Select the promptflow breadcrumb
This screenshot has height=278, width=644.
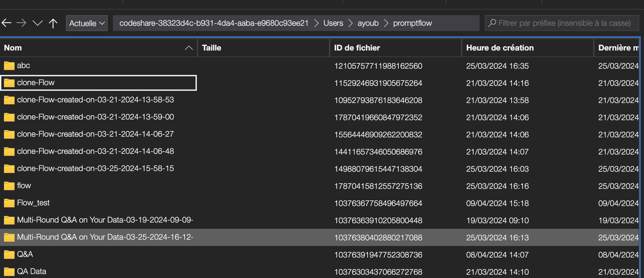click(x=412, y=23)
